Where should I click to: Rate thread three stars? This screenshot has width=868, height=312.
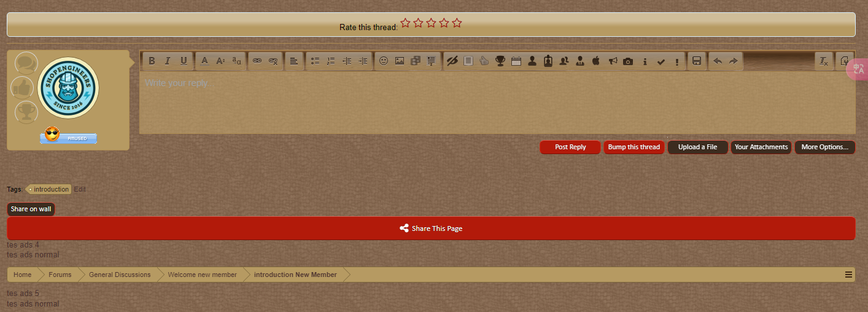click(431, 23)
